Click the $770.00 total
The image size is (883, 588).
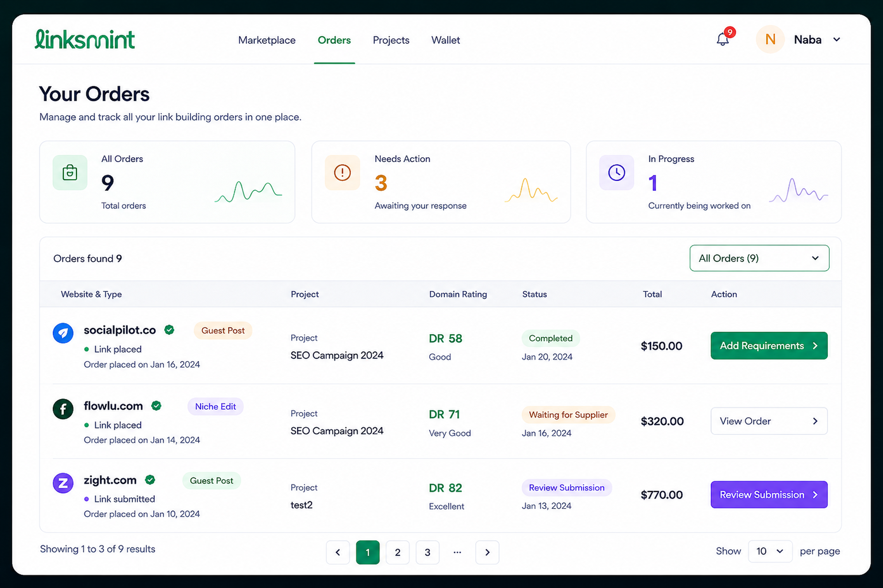point(662,495)
